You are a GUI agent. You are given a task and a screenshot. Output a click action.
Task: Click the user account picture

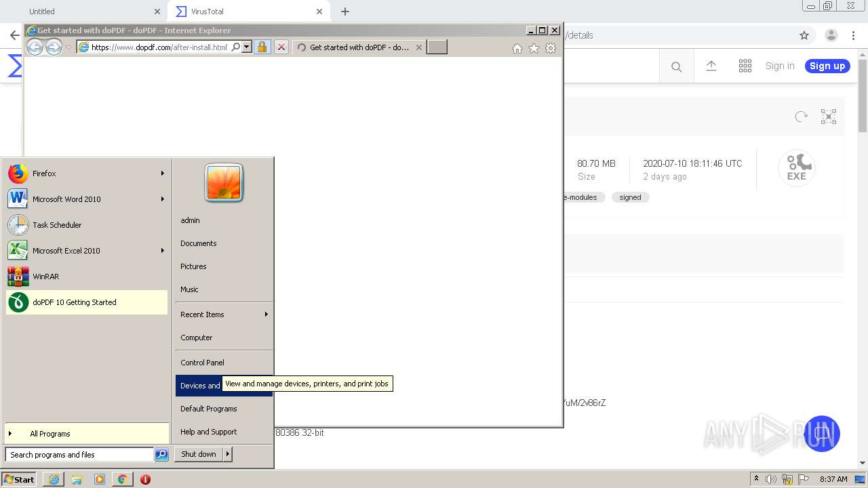[x=224, y=183]
